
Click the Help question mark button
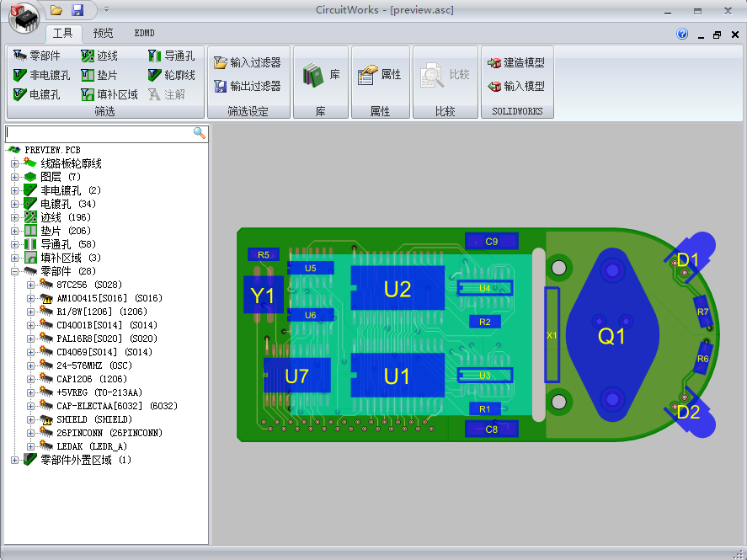click(x=682, y=34)
